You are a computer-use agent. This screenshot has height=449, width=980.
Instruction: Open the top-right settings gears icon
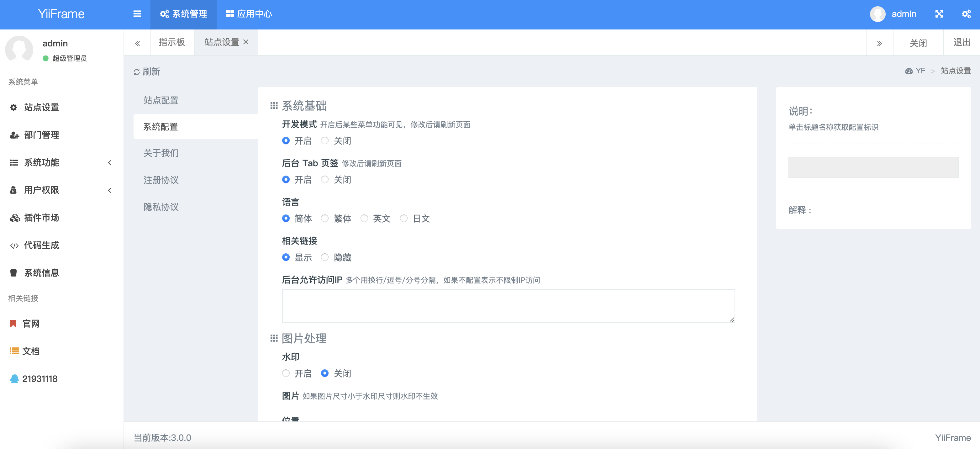pyautogui.click(x=966, y=14)
